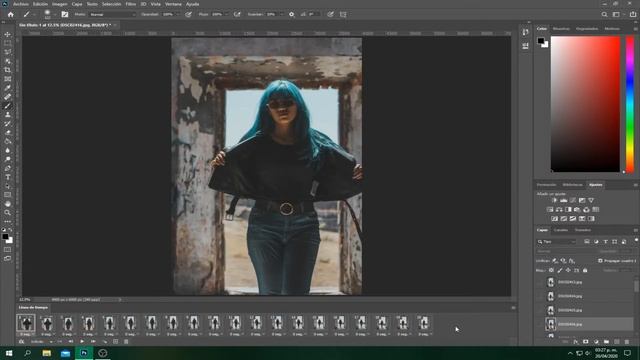Create new layer button in Layers panel
640x360 pixels.
click(616, 342)
